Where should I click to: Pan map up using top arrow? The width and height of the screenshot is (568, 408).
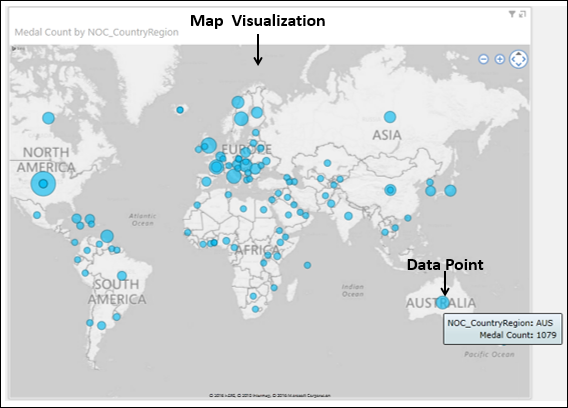(519, 53)
